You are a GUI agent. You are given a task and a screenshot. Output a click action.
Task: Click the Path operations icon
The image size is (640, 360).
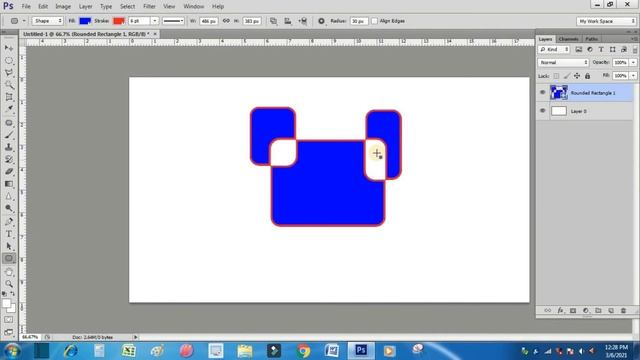[x=273, y=21]
